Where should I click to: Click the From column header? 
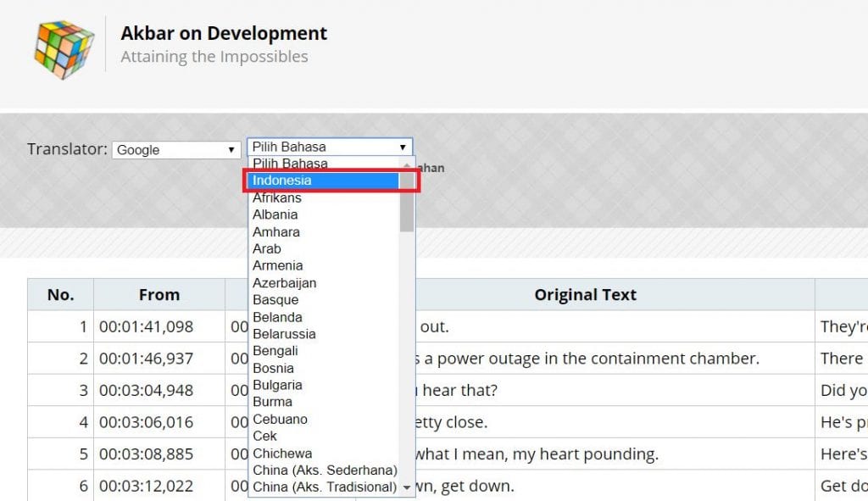(159, 295)
